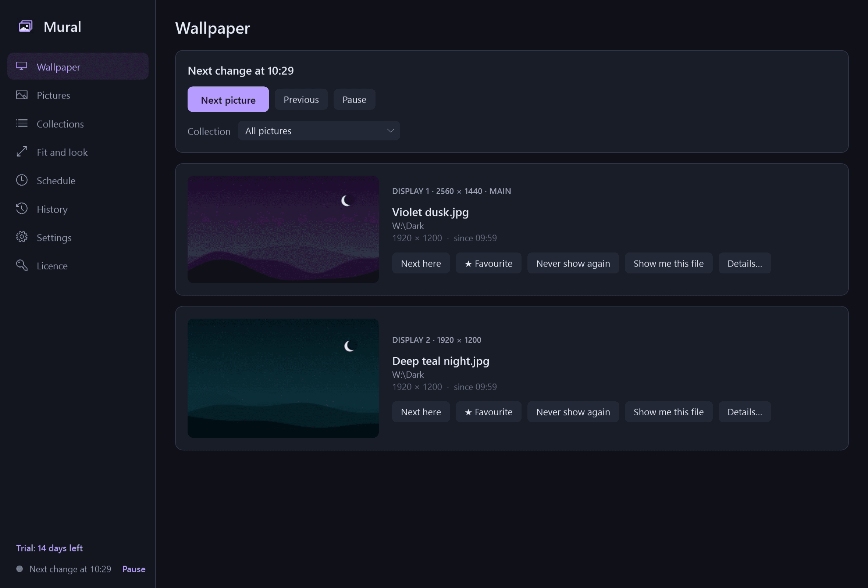868x588 pixels.
Task: Click the Pause link in sidebar footer
Action: [134, 569]
